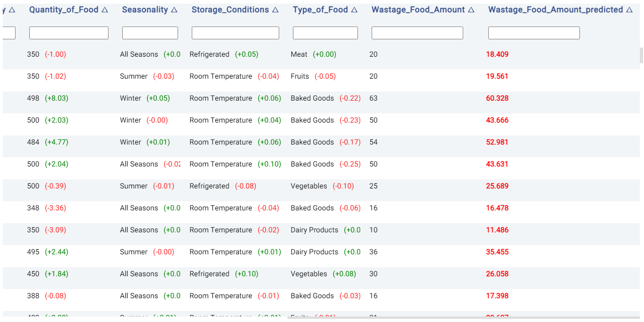The image size is (644, 322).
Task: Focus the Type_of_Food filter box
Action: click(325, 33)
